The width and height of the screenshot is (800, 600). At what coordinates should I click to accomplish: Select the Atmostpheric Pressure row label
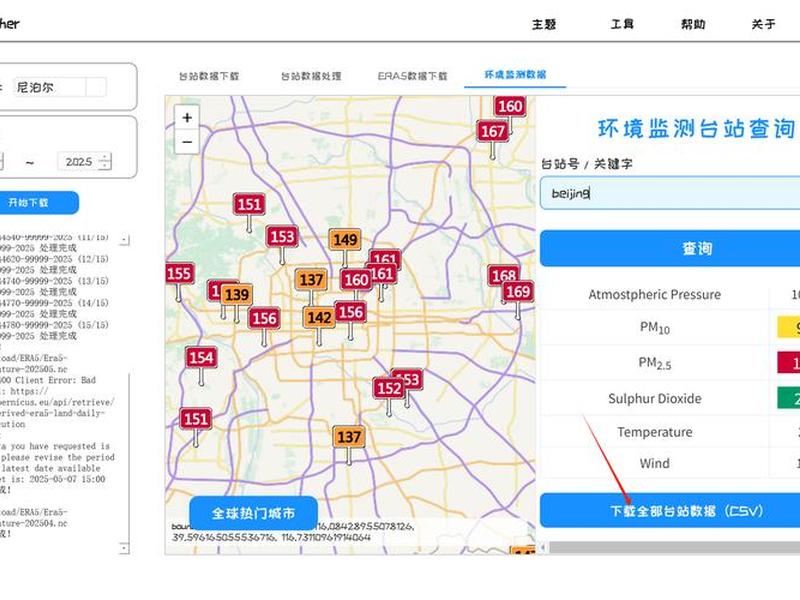pyautogui.click(x=654, y=295)
